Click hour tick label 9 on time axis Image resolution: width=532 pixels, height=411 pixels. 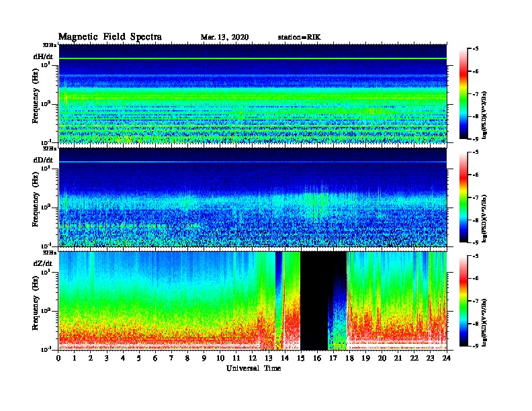204,359
